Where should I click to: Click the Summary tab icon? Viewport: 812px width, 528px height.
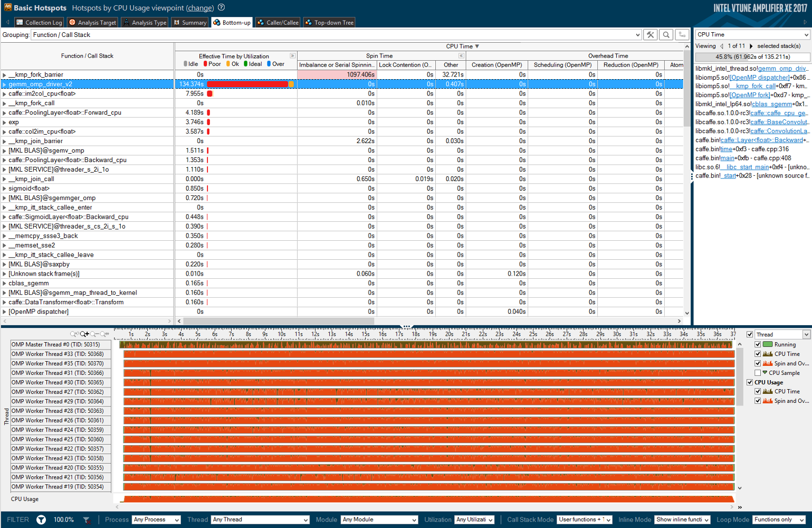tap(177, 22)
